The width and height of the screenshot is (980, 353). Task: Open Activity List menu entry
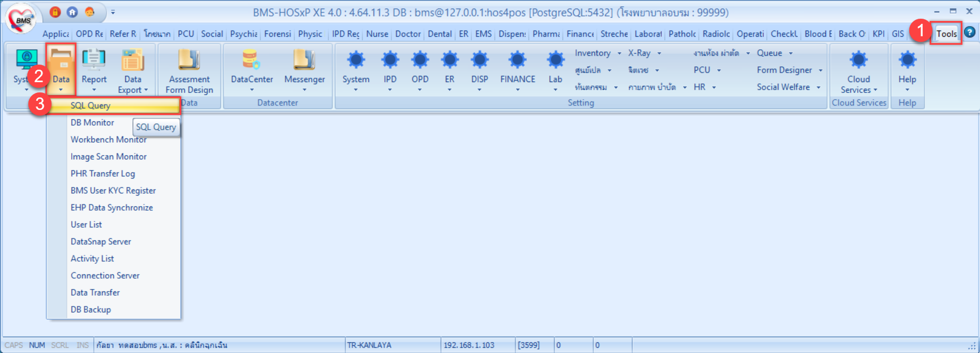114,258
